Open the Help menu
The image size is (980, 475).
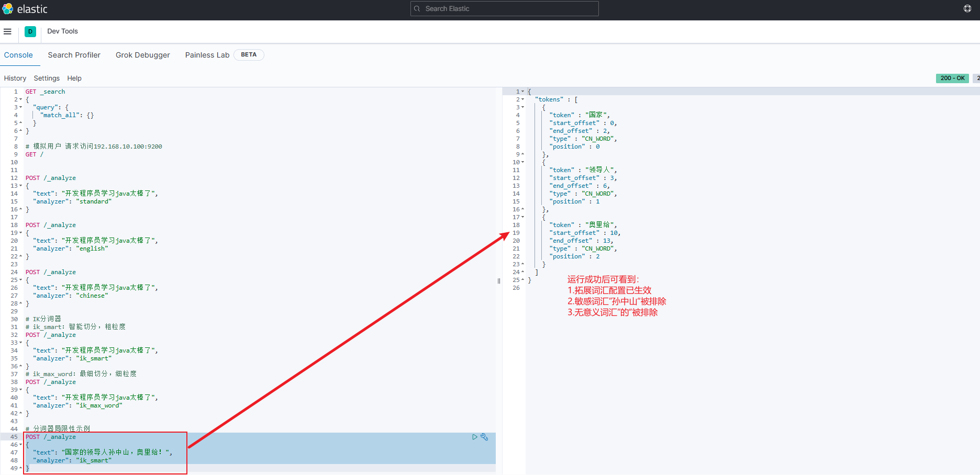74,78
